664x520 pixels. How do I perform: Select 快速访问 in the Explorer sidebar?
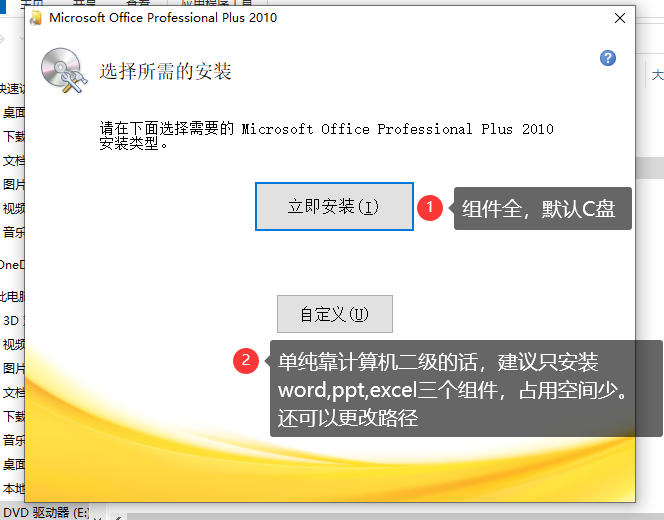tap(12, 89)
